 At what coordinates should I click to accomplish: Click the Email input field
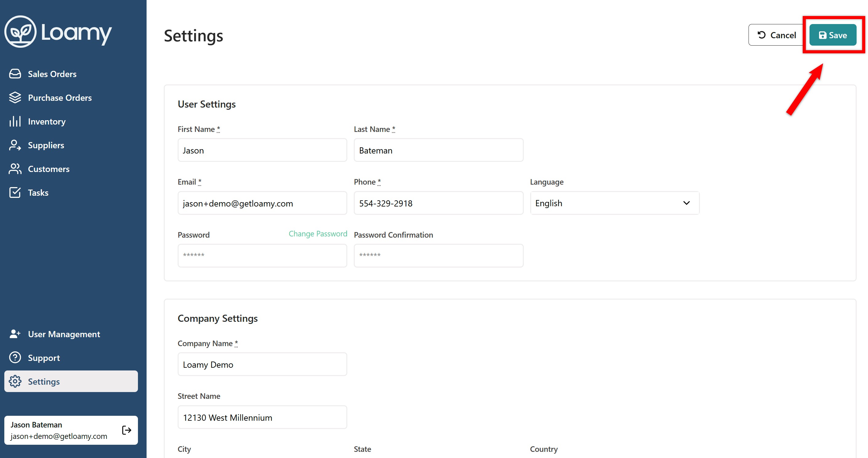pos(262,203)
